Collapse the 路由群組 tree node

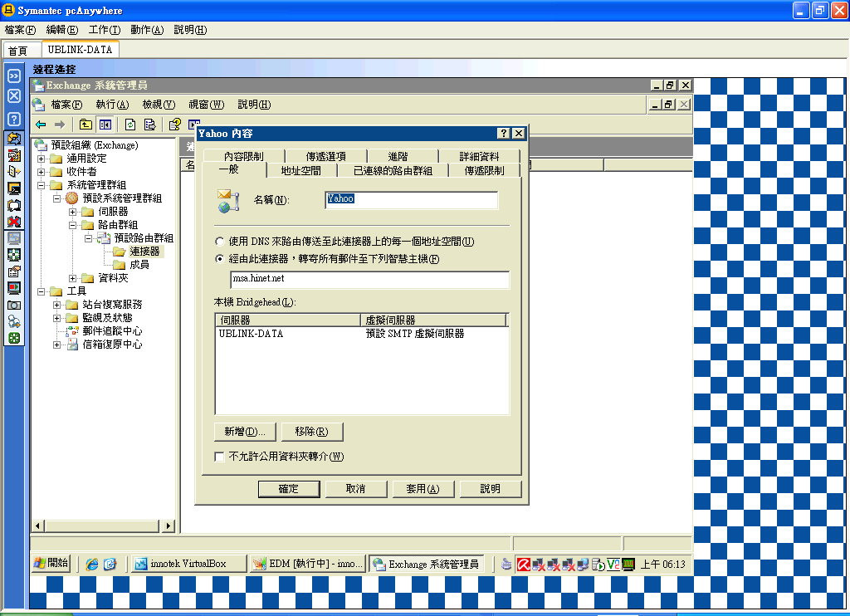pos(73,225)
